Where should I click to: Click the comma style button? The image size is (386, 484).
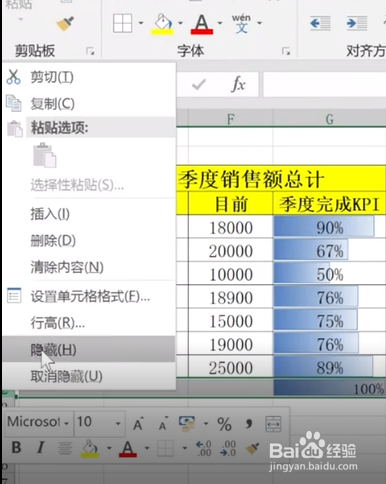point(248,423)
